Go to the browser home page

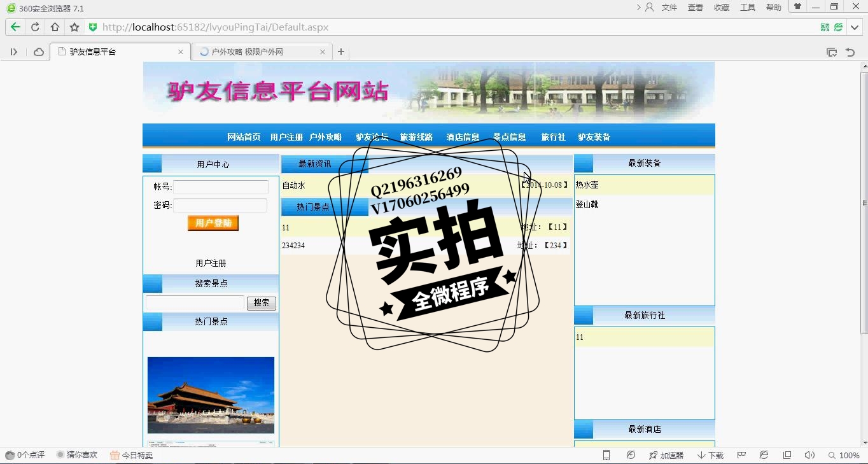tap(55, 27)
